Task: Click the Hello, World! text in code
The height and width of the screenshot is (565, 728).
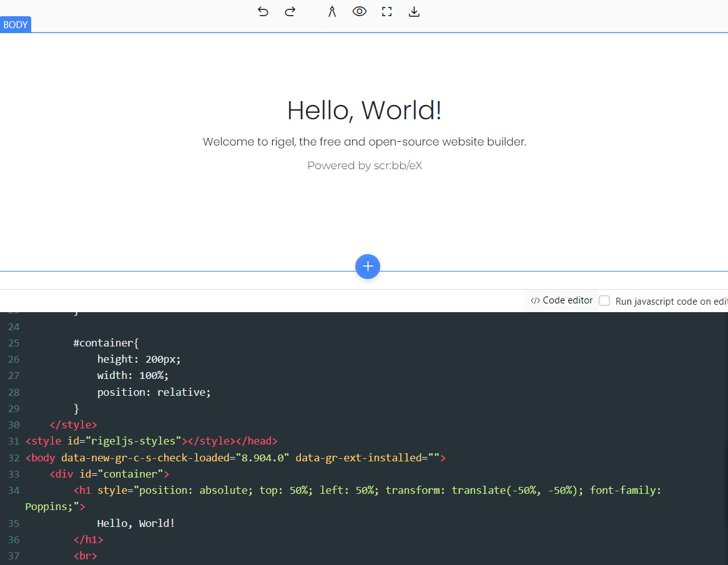Action: 135,523
